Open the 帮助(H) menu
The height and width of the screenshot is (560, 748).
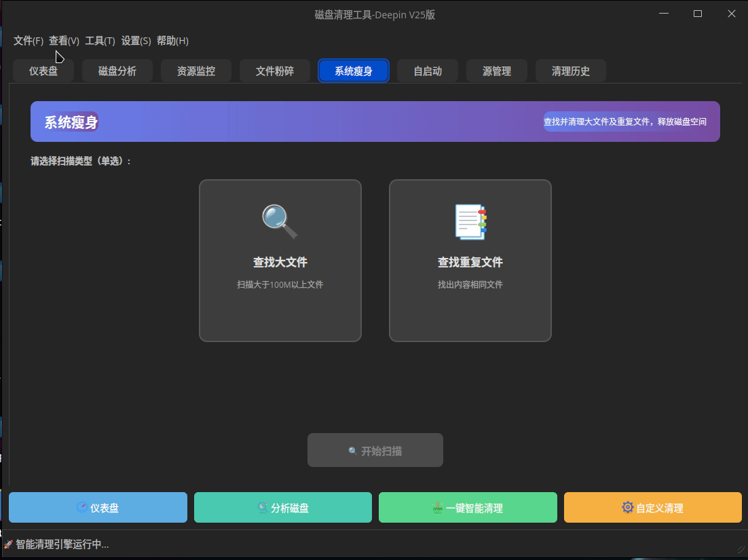pyautogui.click(x=172, y=41)
